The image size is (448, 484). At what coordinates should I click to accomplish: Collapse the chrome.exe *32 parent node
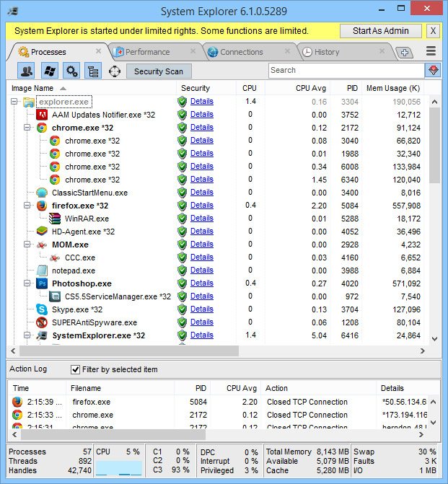(27, 127)
